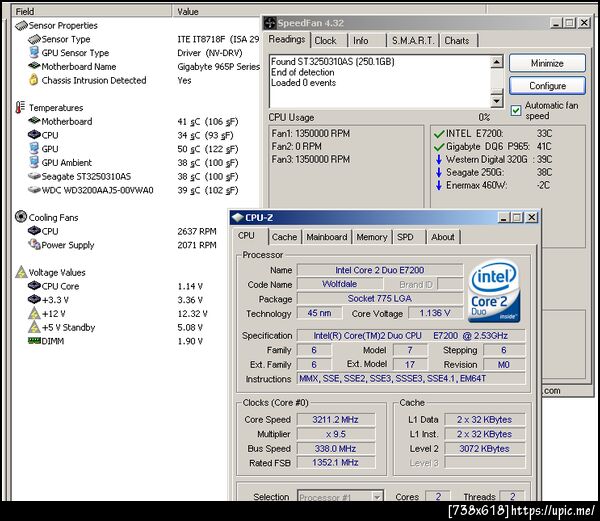Click the CPU-Z title bar icon
The image size is (600, 521).
click(x=238, y=217)
